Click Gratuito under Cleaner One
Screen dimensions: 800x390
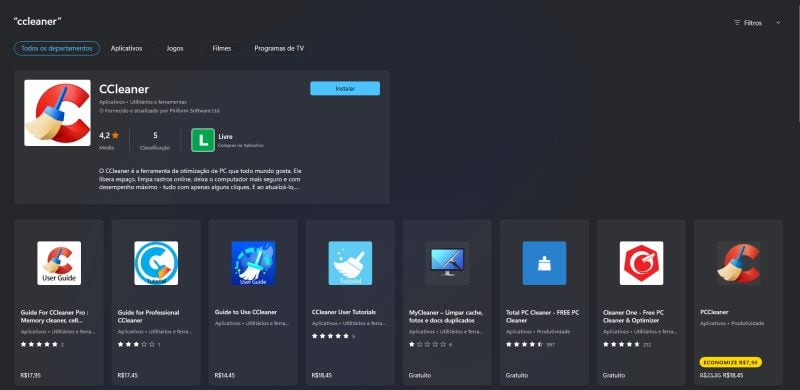click(614, 375)
